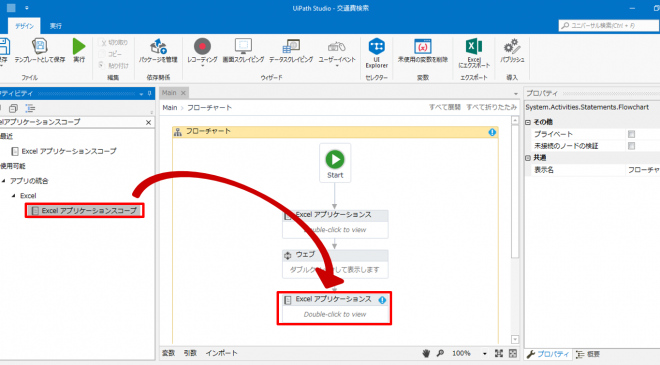Screen dimensions: 660x365
Task: Click Expand All link
Action: coord(444,107)
